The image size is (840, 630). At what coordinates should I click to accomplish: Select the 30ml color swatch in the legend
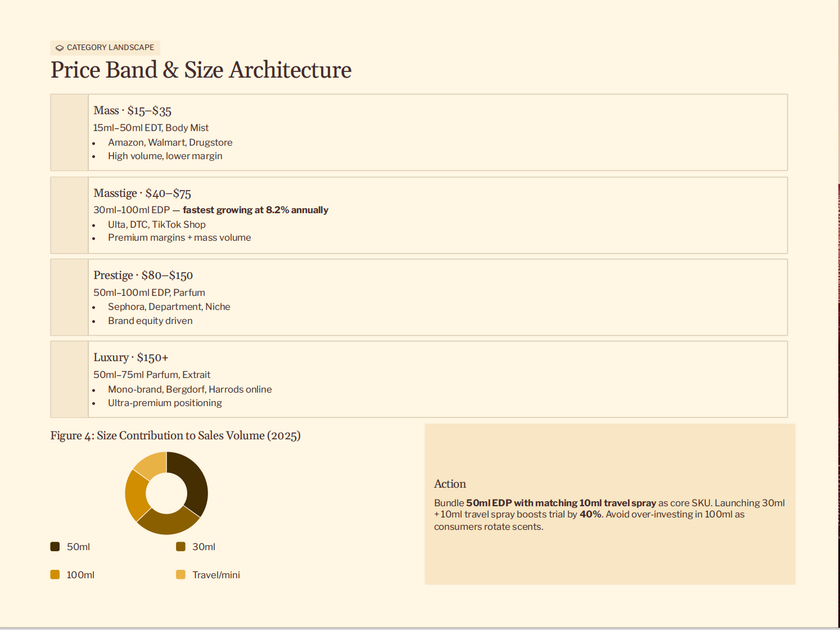[180, 546]
